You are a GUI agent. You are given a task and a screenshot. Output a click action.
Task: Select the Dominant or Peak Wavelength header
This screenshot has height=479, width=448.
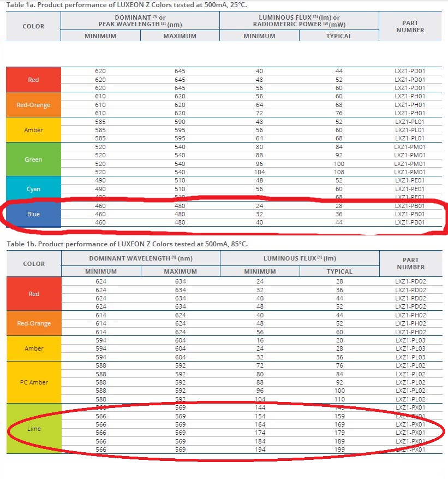pyautogui.click(x=140, y=21)
